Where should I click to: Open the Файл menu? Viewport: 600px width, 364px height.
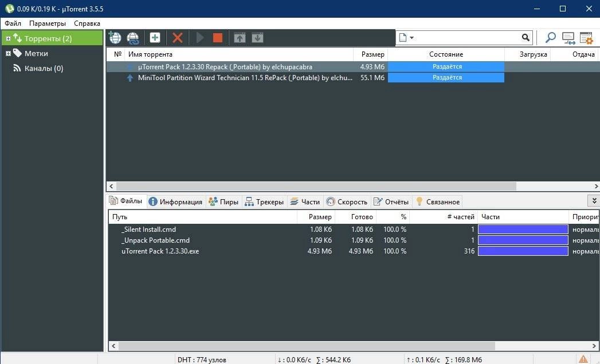click(x=13, y=23)
